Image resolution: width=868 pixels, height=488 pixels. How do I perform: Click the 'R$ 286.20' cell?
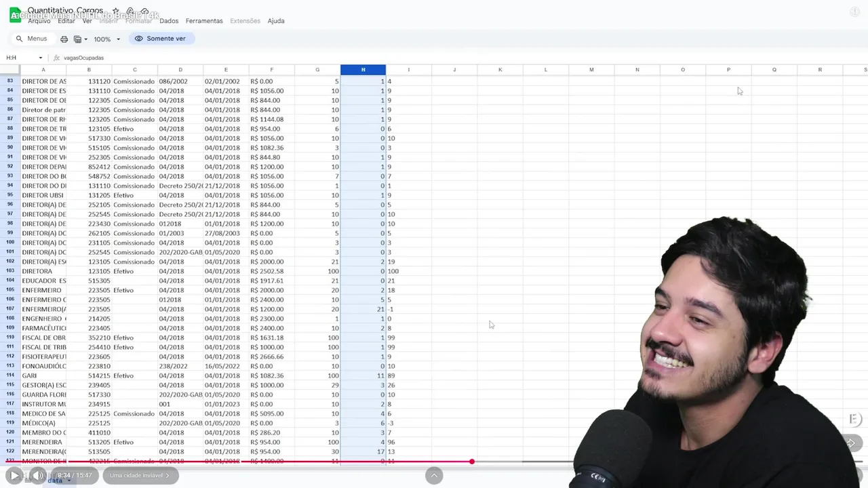click(272, 432)
